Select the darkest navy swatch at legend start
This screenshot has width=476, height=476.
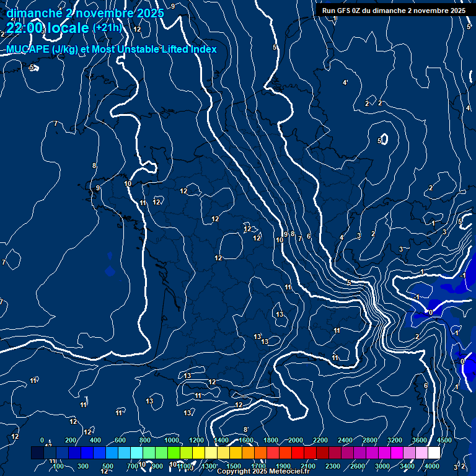point(37,452)
